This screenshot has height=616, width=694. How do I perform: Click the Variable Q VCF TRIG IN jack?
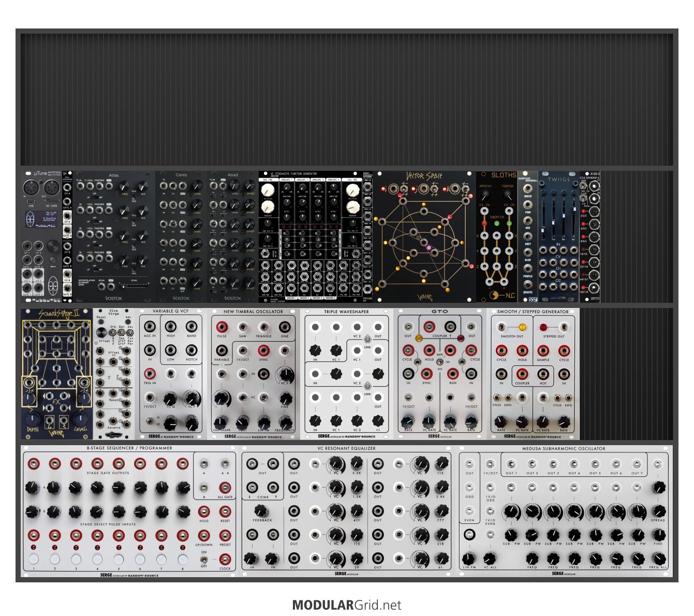150,374
